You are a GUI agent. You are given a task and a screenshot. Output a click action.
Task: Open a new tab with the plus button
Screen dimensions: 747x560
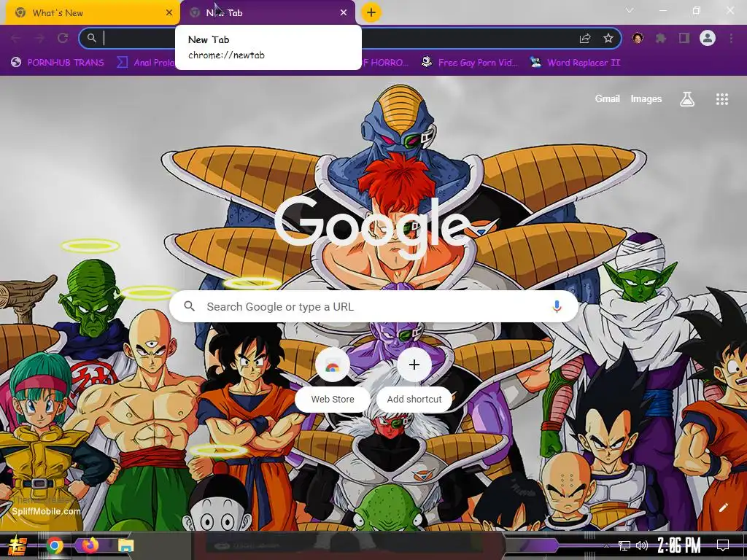(x=371, y=12)
